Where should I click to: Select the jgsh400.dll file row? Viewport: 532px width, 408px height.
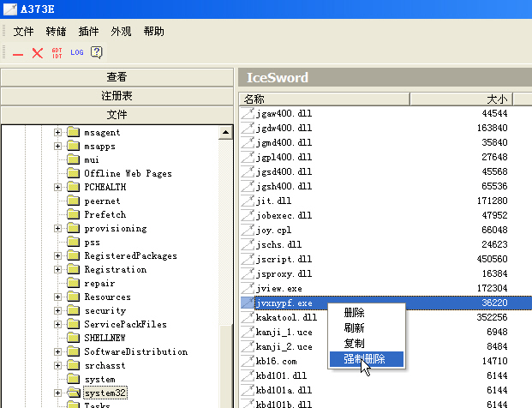pos(386,186)
